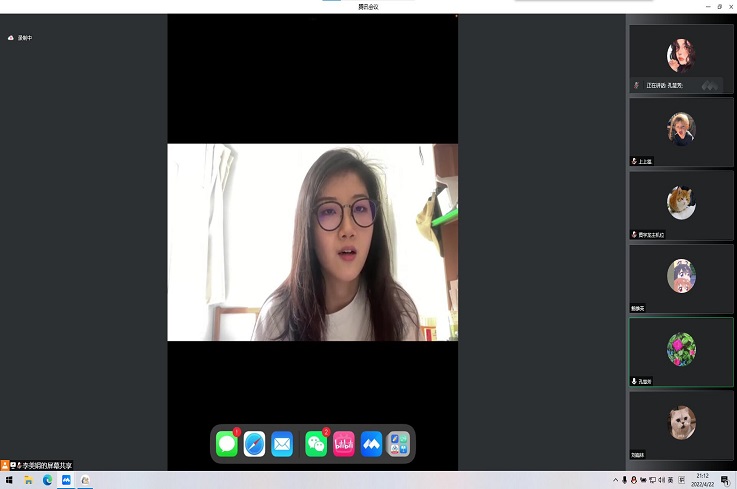Open the app folder icon in dock
The height and width of the screenshot is (489, 737).
click(398, 443)
